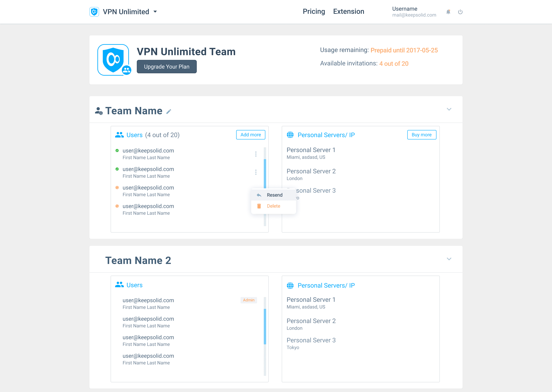The image size is (552, 392).
Task: Click the team admin icon beside Team Name
Action: click(99, 111)
